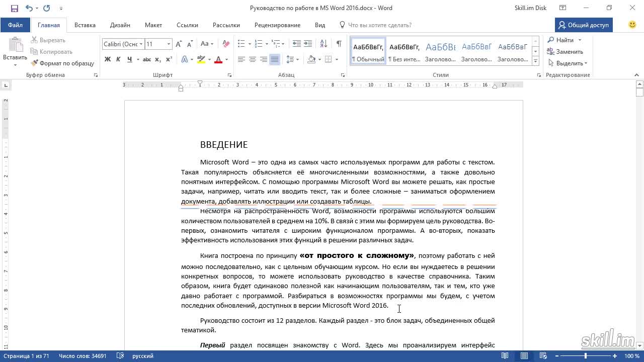This screenshot has width=644, height=362.
Task: Click the spelling proofing icon in status bar
Action: (x=120, y=356)
